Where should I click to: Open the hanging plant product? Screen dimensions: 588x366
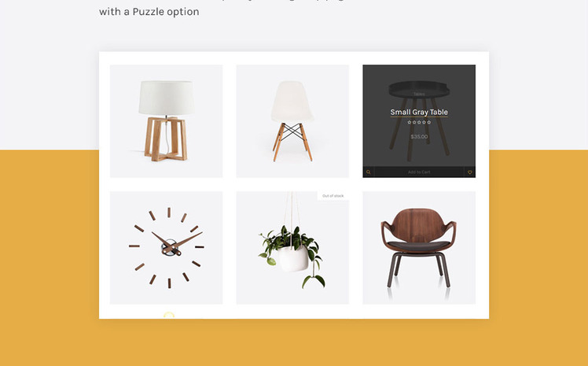(292, 248)
